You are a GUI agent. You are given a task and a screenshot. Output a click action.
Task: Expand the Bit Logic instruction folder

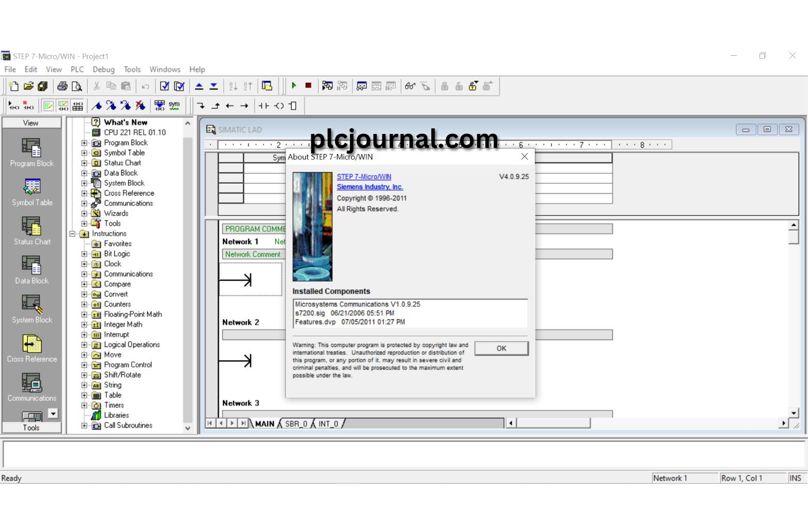(85, 254)
